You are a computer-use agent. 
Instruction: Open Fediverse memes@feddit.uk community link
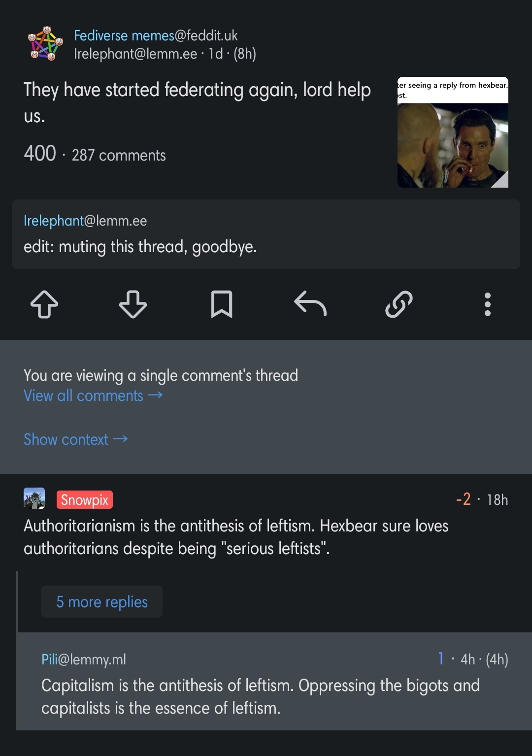point(156,35)
